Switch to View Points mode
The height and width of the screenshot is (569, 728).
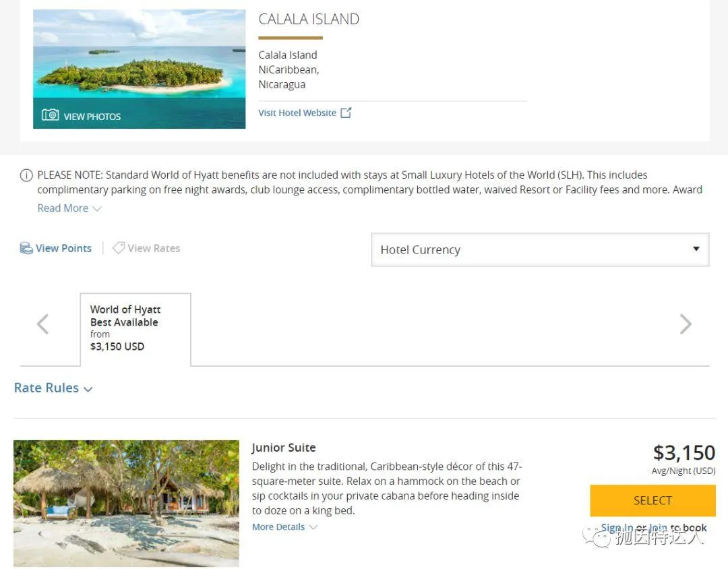[63, 248]
